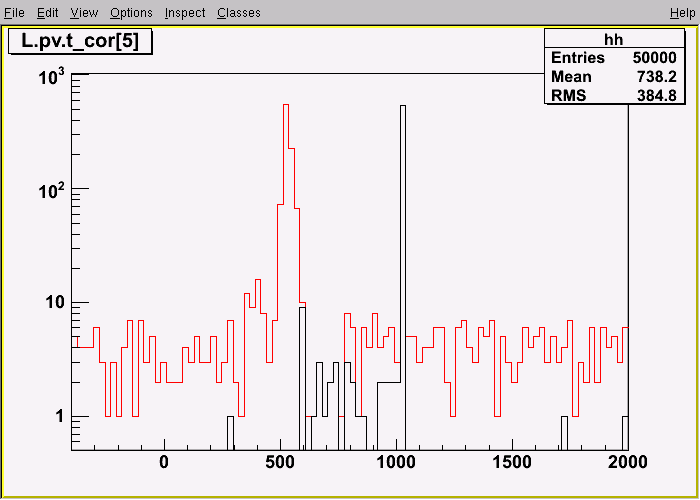Click the y-axis label 10
This screenshot has width=700, height=500.
[54, 304]
